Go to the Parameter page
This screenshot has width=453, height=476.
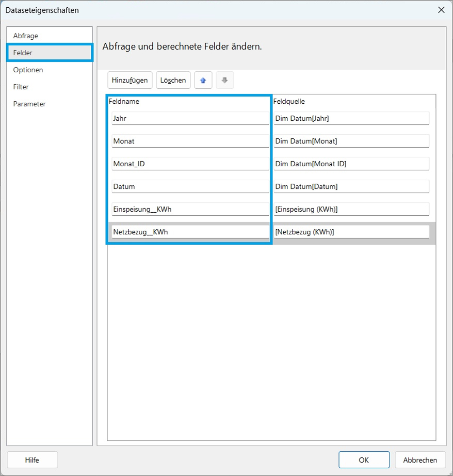[29, 104]
